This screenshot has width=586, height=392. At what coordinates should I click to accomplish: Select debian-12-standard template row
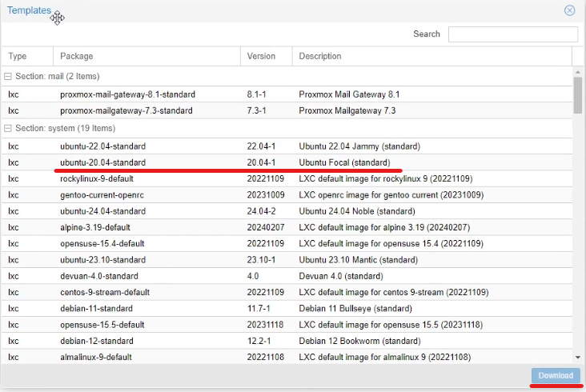pyautogui.click(x=287, y=342)
